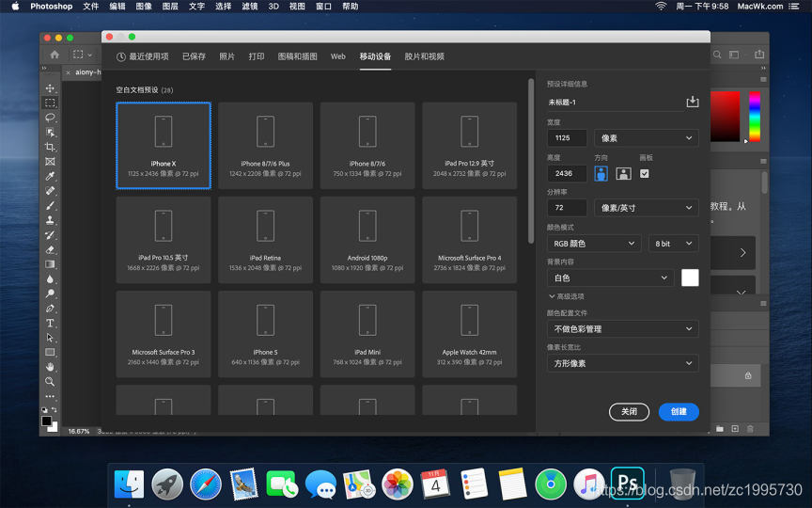This screenshot has width=812, height=508.
Task: Click the save preset icon beside 未标题-1
Action: (x=693, y=102)
